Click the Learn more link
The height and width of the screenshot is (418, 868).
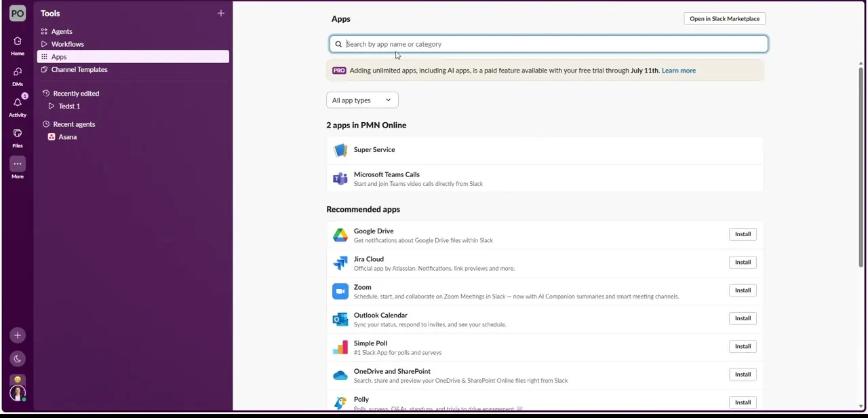tap(678, 71)
